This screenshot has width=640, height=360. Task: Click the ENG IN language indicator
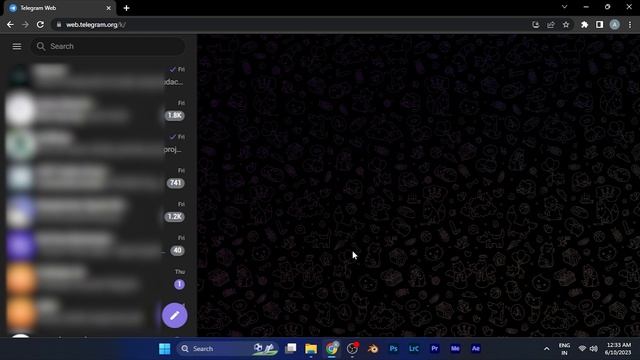click(x=564, y=349)
